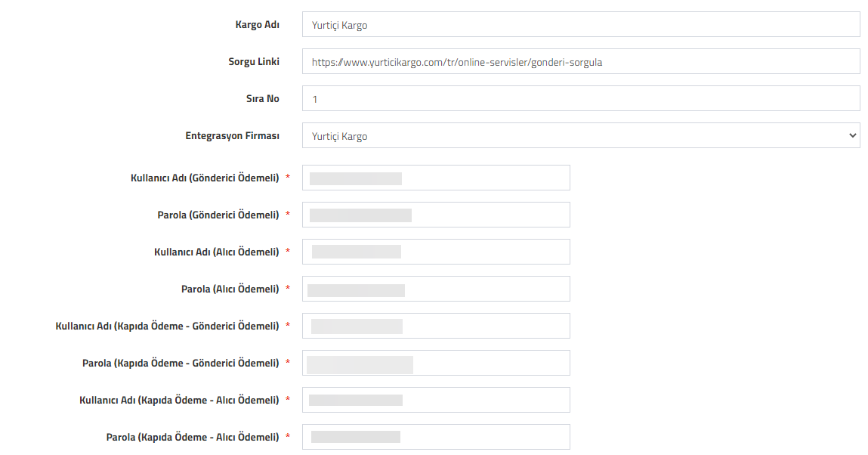Click Kullanıcı Adı (Gönderici Ödemeli) field
The image size is (868, 455).
pyautogui.click(x=436, y=178)
